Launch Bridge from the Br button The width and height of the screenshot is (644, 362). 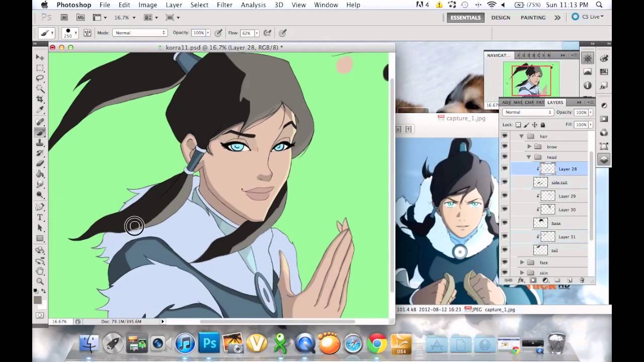point(64,18)
